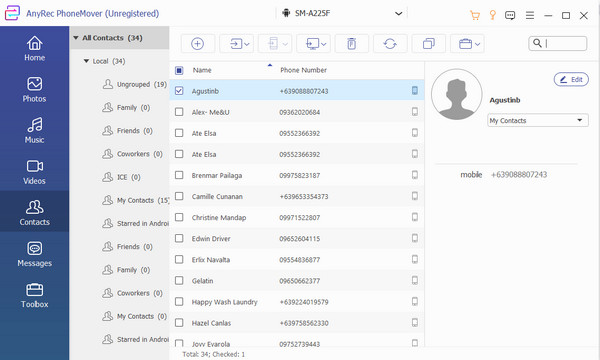Select the ICE (0) group
The height and width of the screenshot is (360, 600).
[122, 177]
